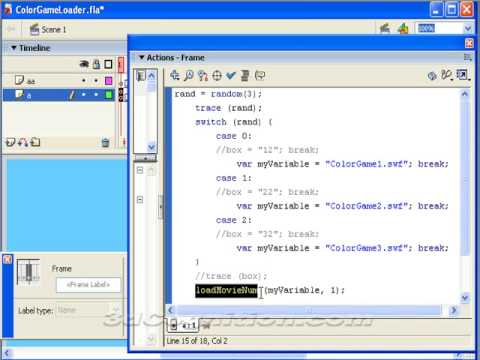
Task: Click the "ColorGame3.swf" string in code
Action: 367,248
